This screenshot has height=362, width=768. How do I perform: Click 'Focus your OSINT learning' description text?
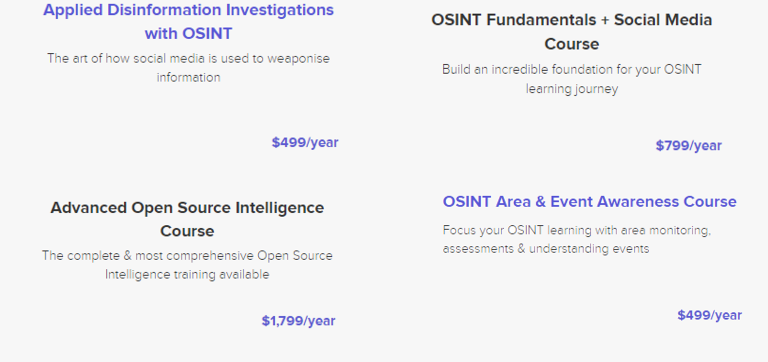tap(577, 239)
